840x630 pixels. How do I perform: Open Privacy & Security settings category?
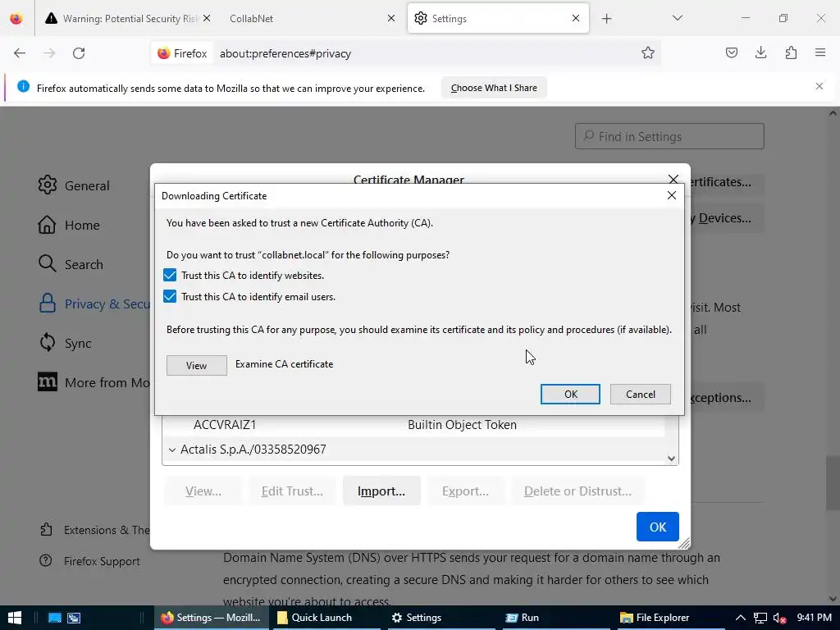94,304
